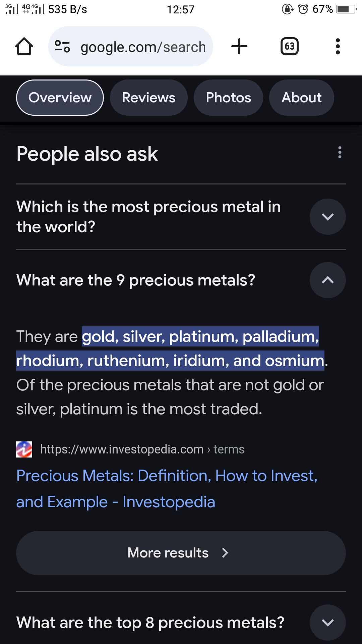Viewport: 362px width, 644px height.
Task: Expand 'What are the top 8 precious metals'
Action: point(328,623)
